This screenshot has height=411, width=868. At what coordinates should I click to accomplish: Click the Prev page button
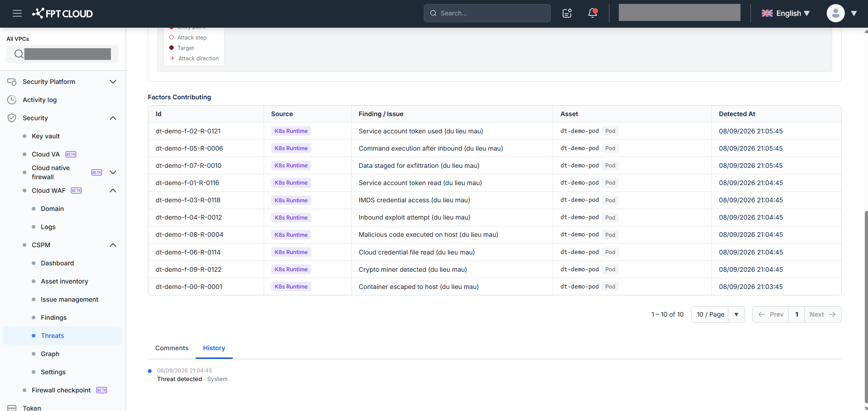770,314
